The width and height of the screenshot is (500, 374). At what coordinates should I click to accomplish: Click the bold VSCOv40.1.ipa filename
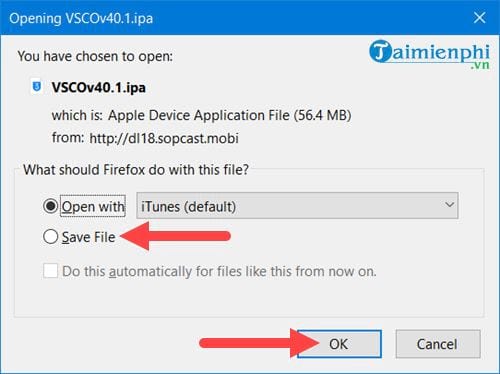pyautogui.click(x=99, y=88)
